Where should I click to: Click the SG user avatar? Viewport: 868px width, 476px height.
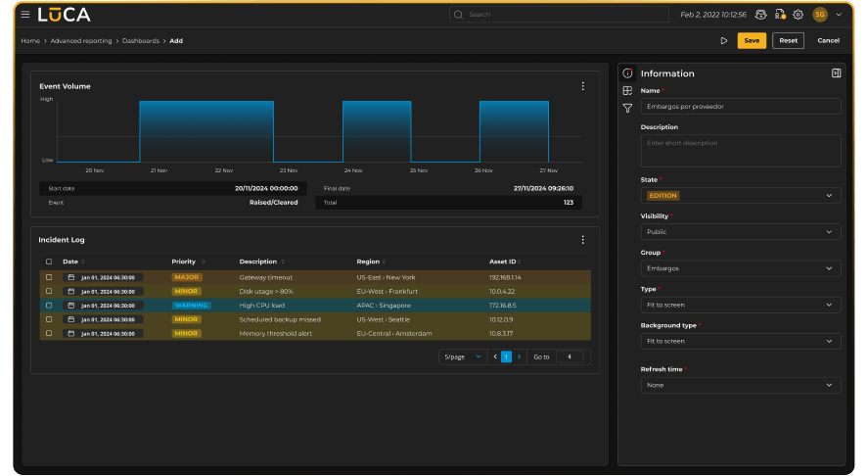tap(820, 15)
